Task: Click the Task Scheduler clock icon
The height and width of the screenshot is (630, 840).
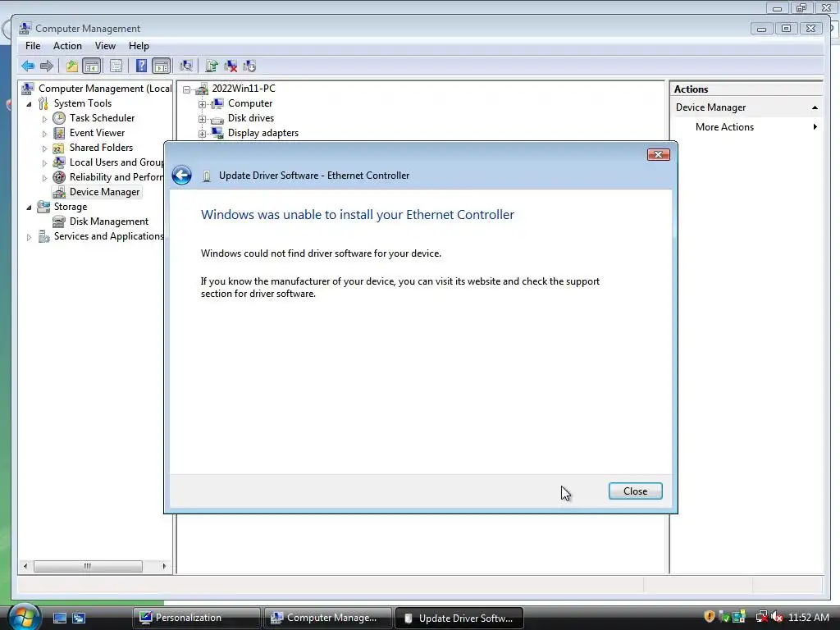Action: tap(59, 118)
